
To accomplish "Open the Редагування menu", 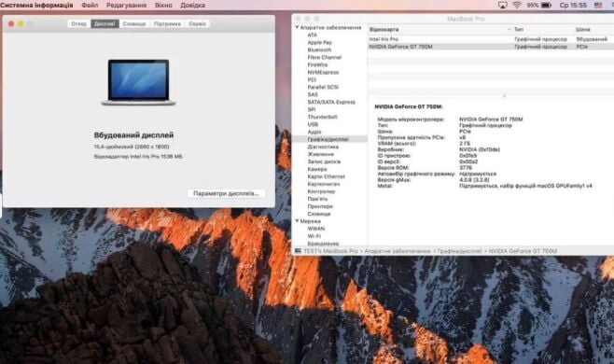I will (127, 5).
